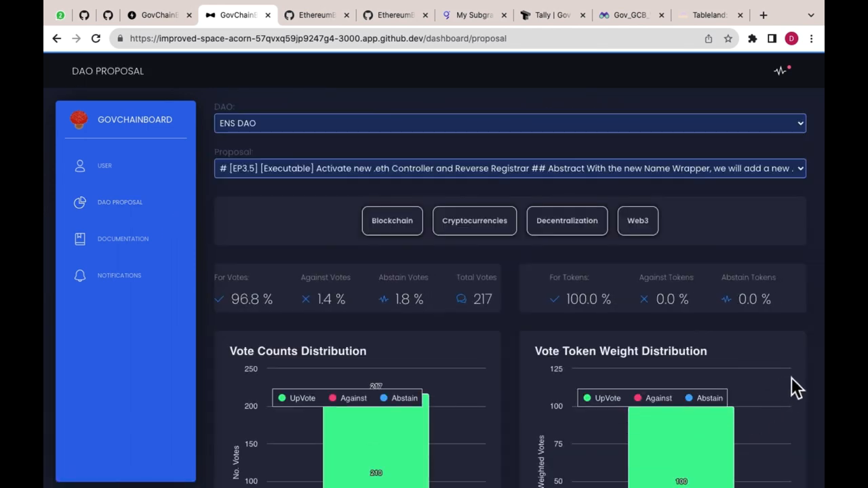The image size is (868, 488).
Task: Toggle UpVote series in Vote Counts legend
Action: tap(296, 398)
